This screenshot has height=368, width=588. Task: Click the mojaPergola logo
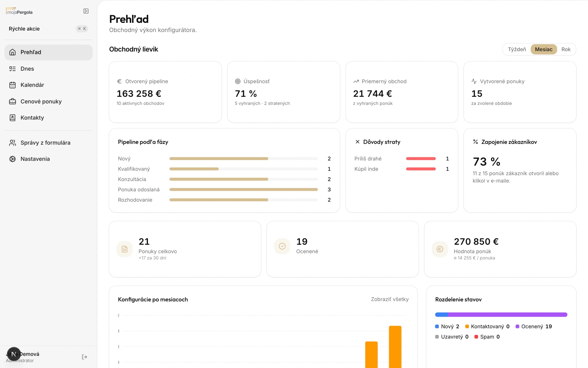click(x=19, y=11)
